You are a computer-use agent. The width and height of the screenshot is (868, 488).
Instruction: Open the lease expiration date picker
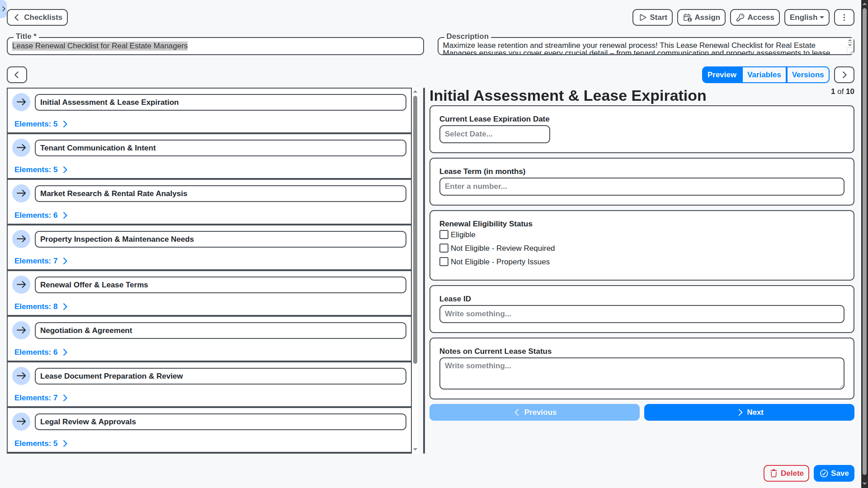click(494, 134)
